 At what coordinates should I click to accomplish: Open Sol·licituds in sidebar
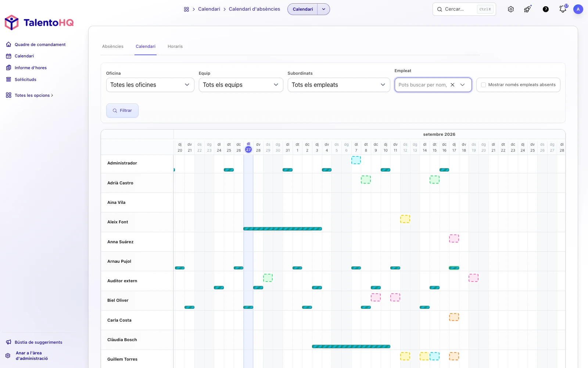[x=25, y=79]
